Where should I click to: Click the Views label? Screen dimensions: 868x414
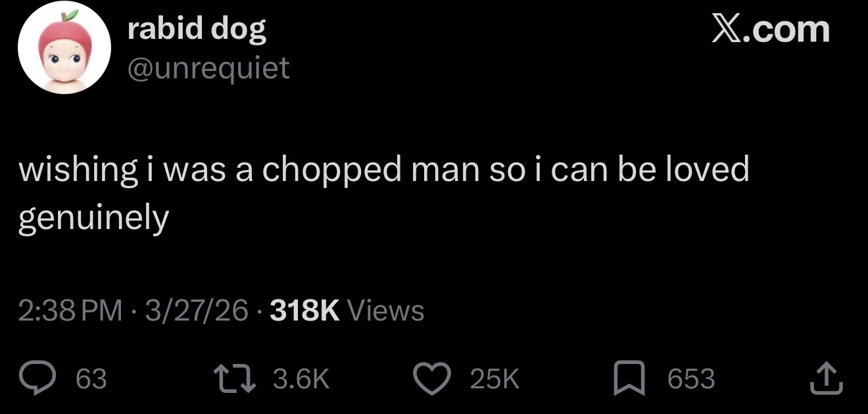[x=385, y=311]
